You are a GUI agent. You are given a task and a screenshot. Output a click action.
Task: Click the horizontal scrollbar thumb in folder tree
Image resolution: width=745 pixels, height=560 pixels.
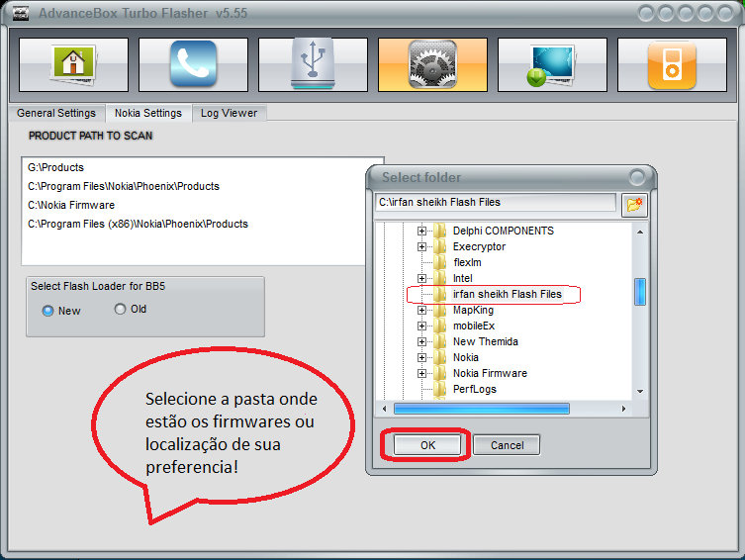(x=482, y=409)
